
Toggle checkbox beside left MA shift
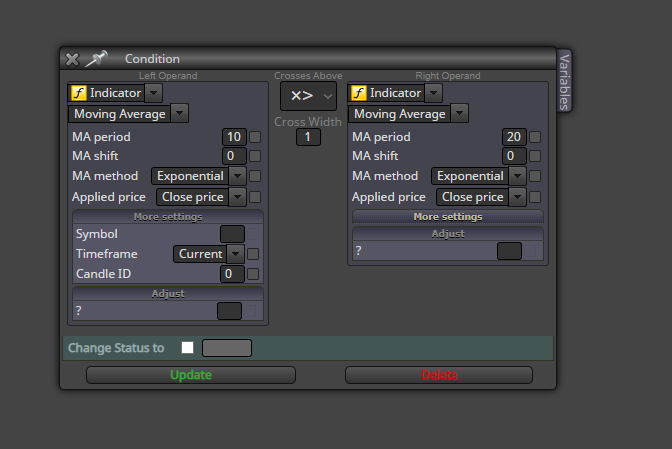point(255,156)
